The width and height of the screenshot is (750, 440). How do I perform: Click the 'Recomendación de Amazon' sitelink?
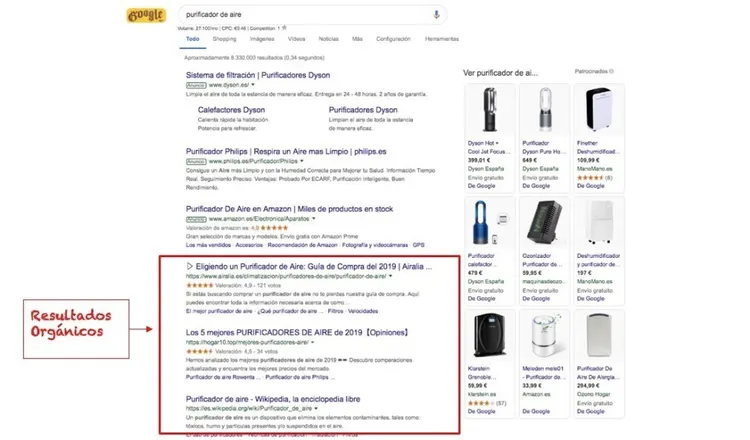[x=302, y=245]
